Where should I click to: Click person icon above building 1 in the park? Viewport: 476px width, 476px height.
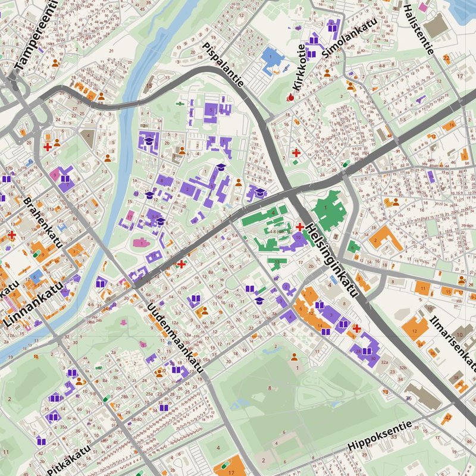294,357
